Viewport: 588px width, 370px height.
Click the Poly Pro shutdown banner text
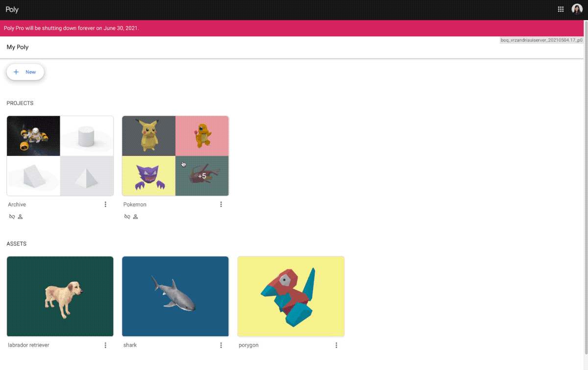pos(72,28)
